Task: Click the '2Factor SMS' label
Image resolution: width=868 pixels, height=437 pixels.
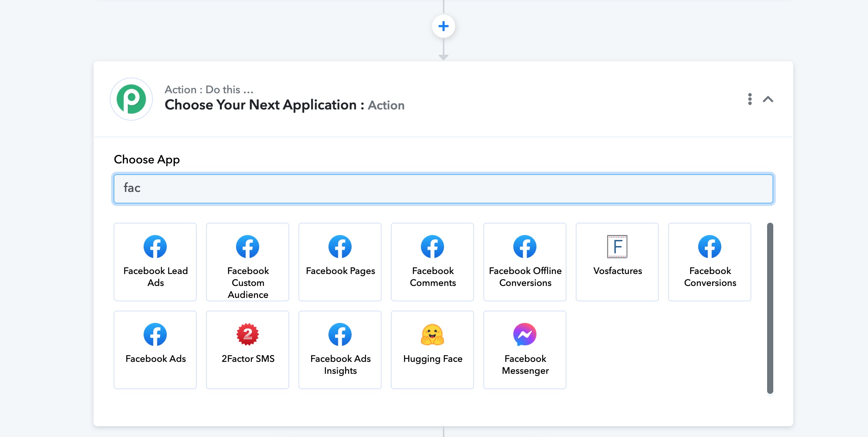Action: [248, 359]
